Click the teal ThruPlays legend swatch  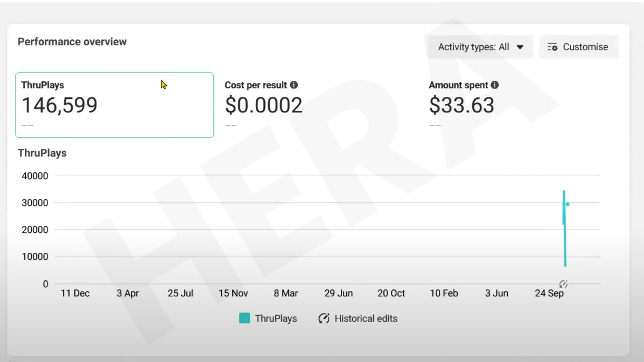pyautogui.click(x=244, y=318)
